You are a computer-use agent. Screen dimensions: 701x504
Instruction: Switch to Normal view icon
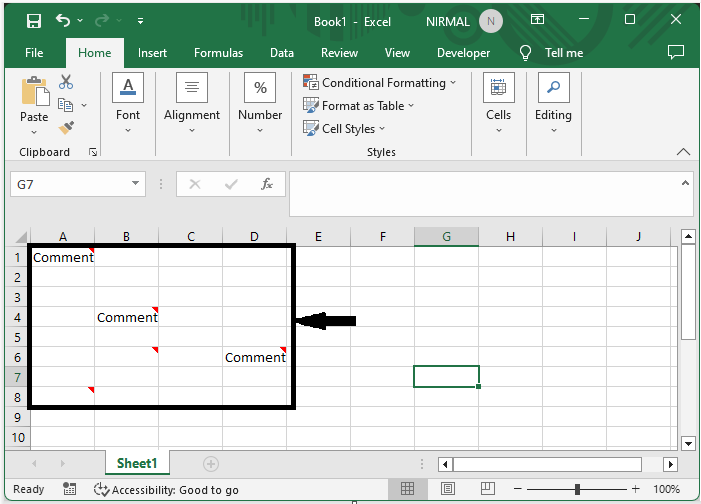click(x=407, y=488)
